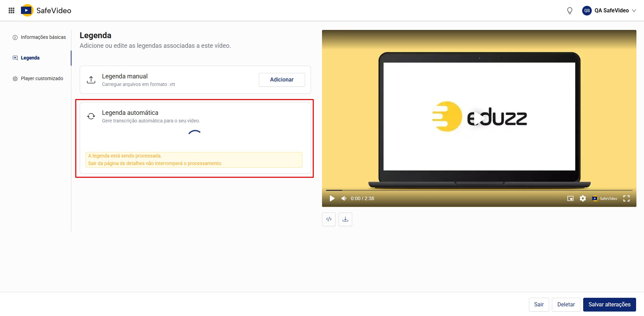The image size is (644, 316).
Task: Click the Legenda manual title
Action: [125, 76]
